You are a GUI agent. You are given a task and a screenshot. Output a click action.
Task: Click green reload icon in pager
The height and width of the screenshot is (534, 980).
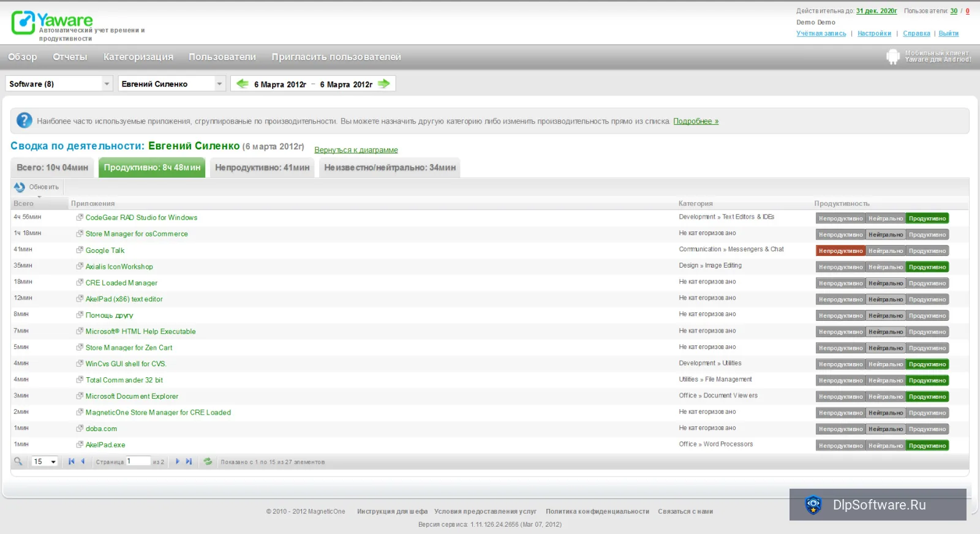point(208,461)
